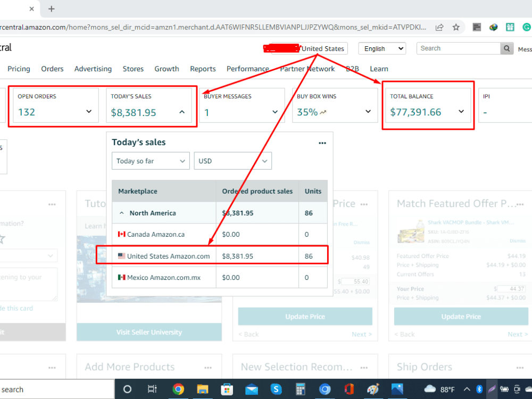This screenshot has height=399, width=532.
Task: Click the Visit Seller University button
Action: pyautogui.click(x=149, y=332)
